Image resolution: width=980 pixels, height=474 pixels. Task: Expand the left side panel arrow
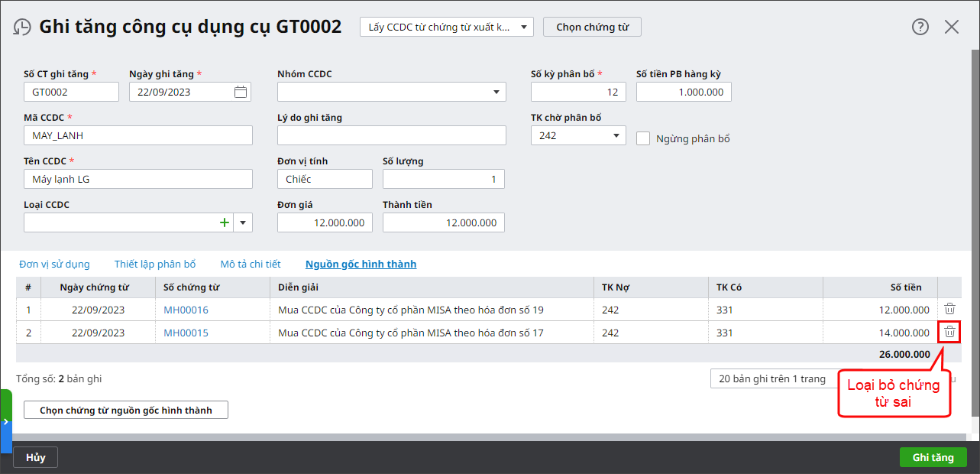pyautogui.click(x=5, y=421)
